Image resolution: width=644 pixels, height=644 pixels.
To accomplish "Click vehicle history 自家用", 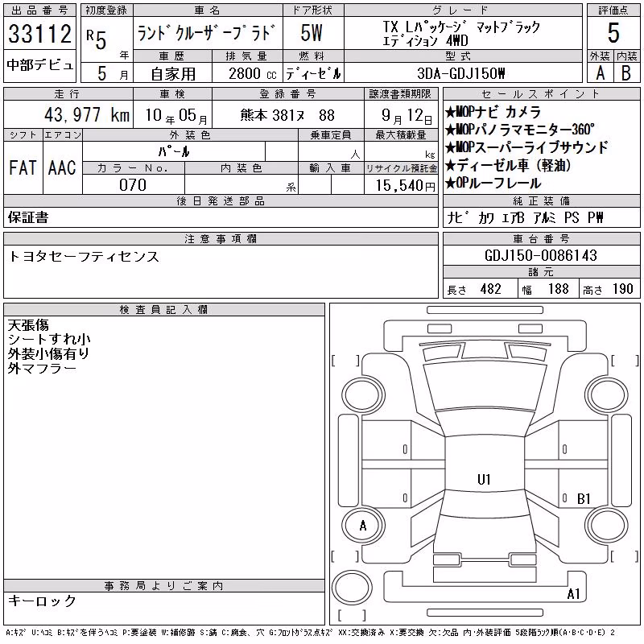I will (x=173, y=74).
